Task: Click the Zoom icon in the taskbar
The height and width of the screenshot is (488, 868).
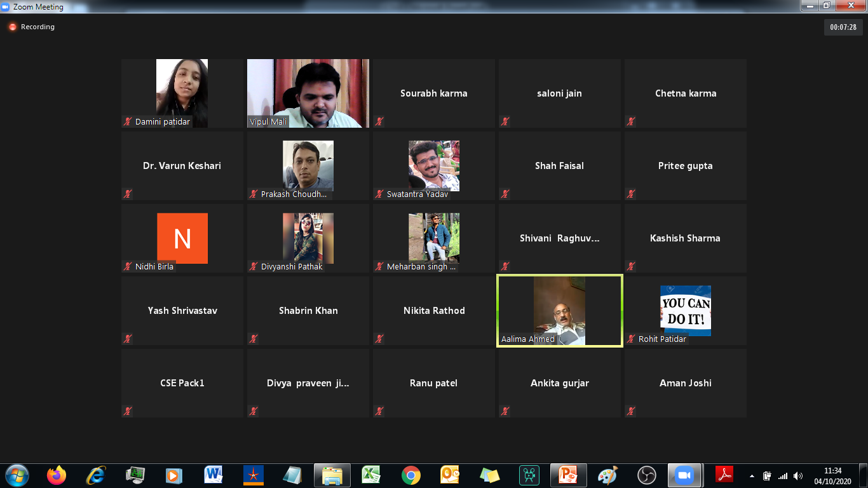Action: (684, 475)
